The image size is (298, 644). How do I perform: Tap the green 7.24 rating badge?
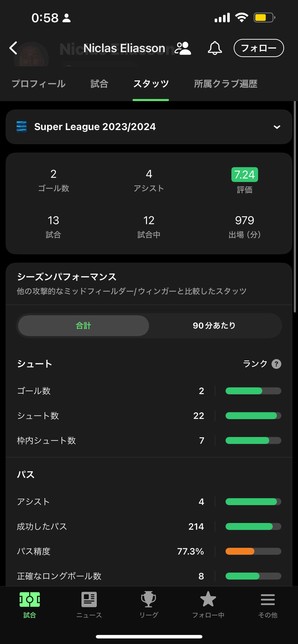244,175
